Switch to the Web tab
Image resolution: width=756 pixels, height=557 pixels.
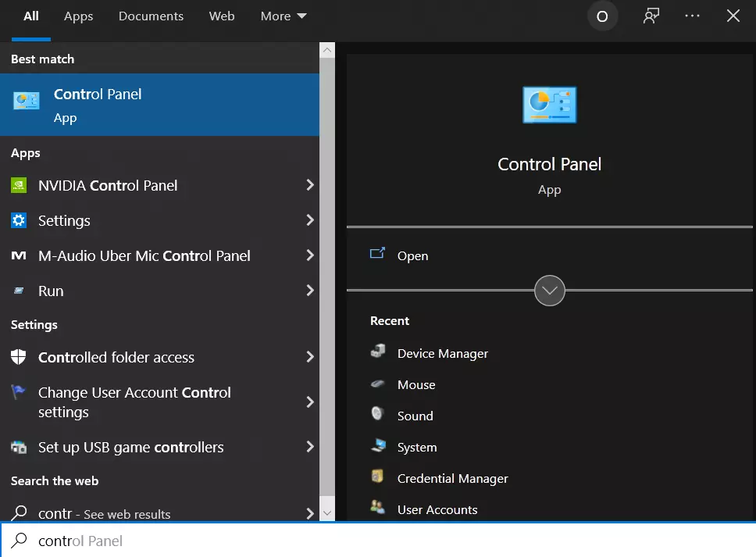point(222,16)
